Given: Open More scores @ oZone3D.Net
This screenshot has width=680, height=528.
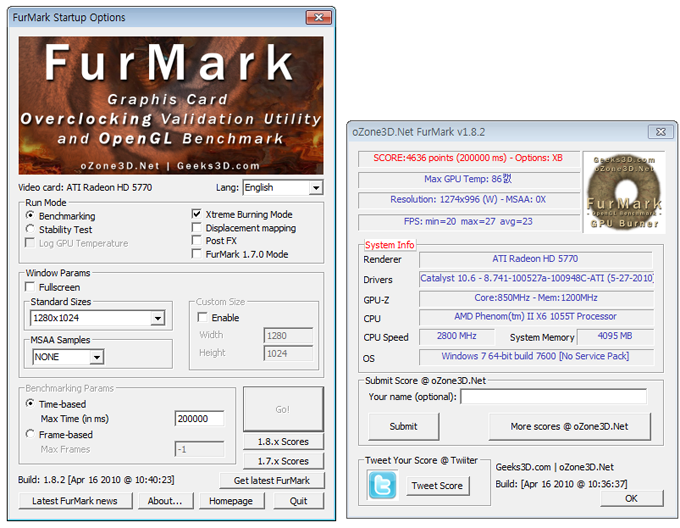Looking at the screenshot, I should pyautogui.click(x=569, y=427).
